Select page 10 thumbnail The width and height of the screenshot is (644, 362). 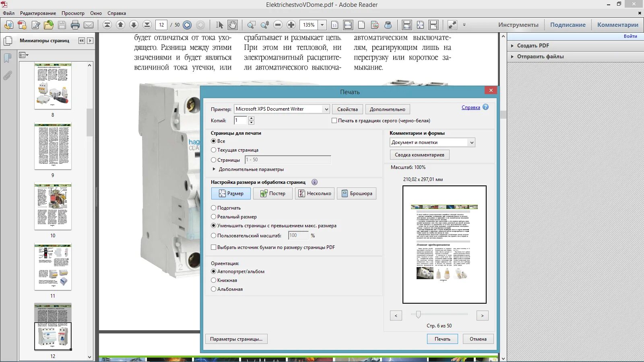point(53,207)
